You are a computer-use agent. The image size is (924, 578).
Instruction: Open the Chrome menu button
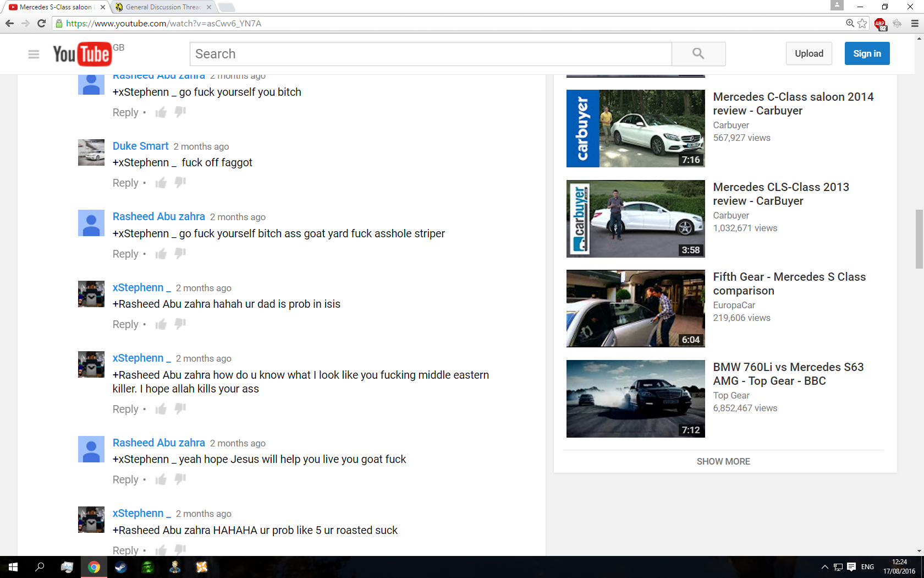point(915,23)
